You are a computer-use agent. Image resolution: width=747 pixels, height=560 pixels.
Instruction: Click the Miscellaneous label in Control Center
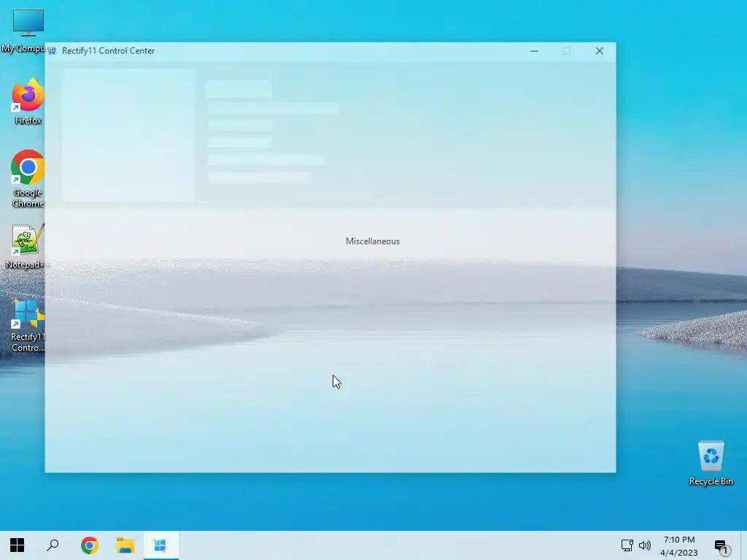[x=373, y=241]
